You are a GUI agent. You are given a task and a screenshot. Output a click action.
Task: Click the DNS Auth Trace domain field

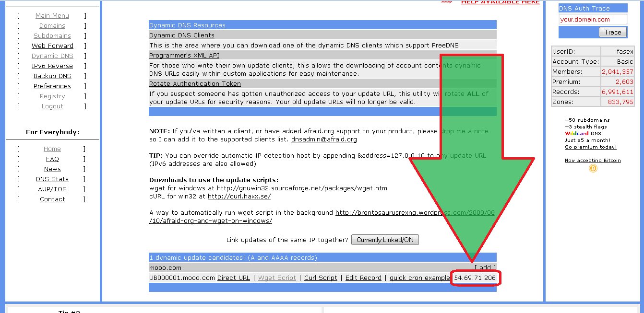point(593,20)
